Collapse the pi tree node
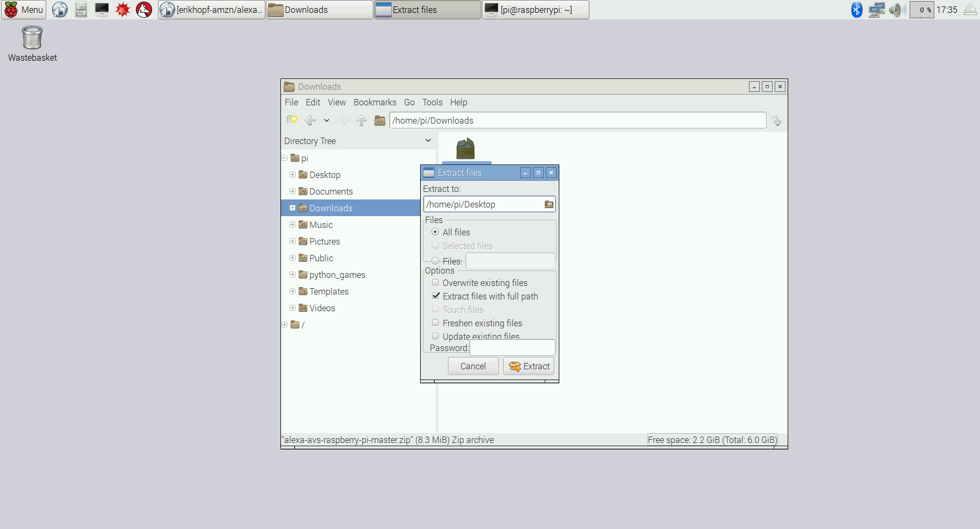The image size is (980, 529). point(285,158)
